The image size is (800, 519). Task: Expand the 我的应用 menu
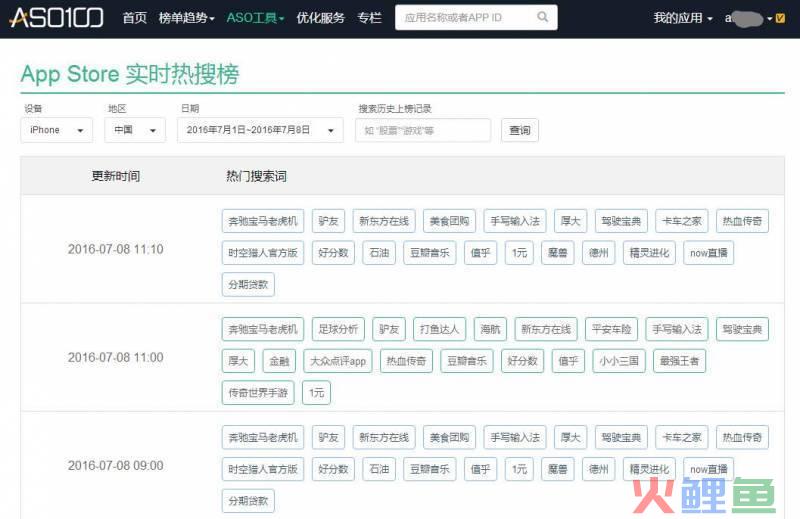(683, 18)
